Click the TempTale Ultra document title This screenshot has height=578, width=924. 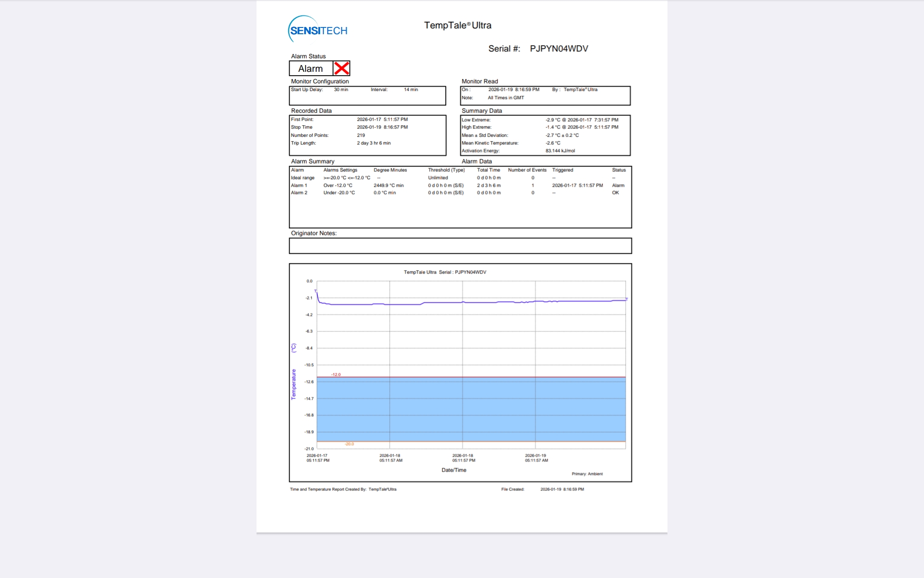[457, 26]
